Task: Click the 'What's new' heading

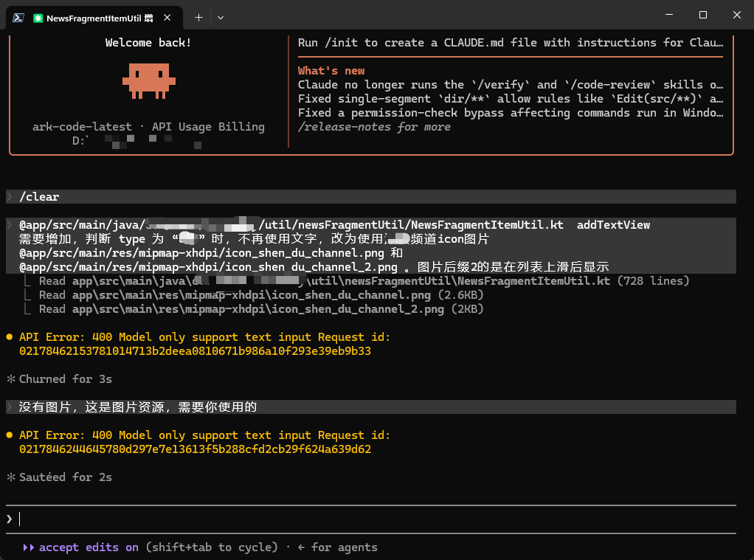Action: pyautogui.click(x=331, y=71)
